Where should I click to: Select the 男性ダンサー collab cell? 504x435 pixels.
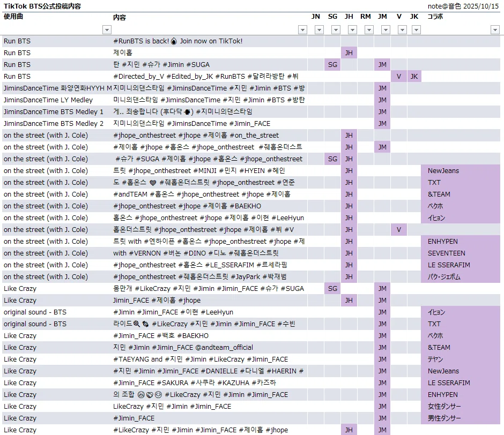pyautogui.click(x=461, y=418)
